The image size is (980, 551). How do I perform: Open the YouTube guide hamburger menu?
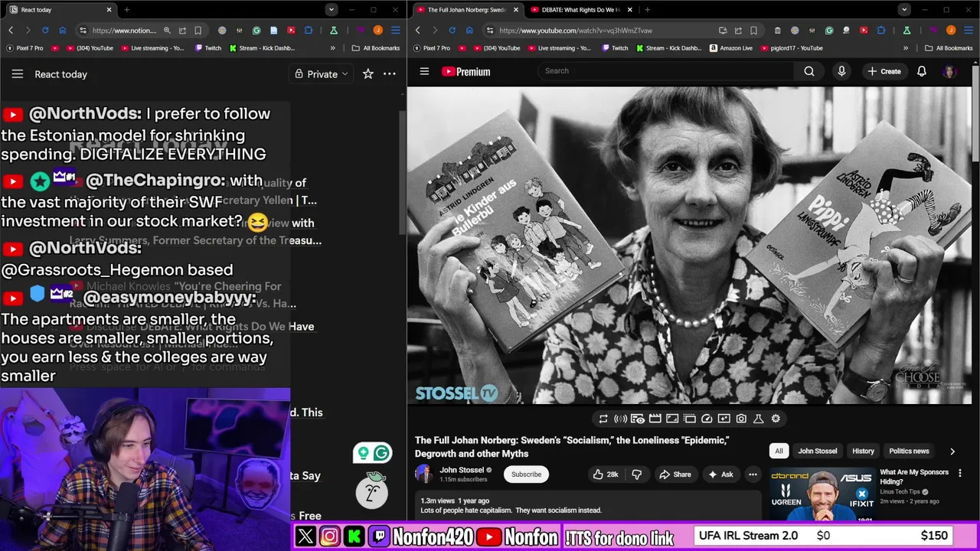(424, 71)
